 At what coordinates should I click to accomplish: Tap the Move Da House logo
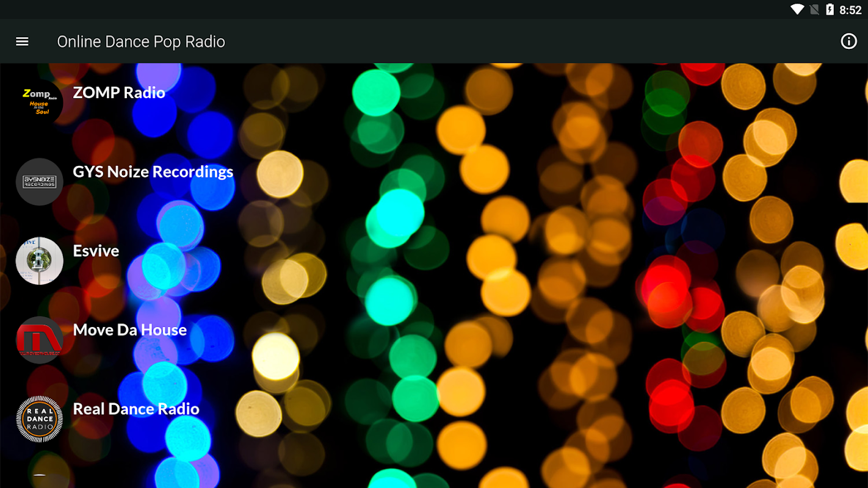coord(40,340)
